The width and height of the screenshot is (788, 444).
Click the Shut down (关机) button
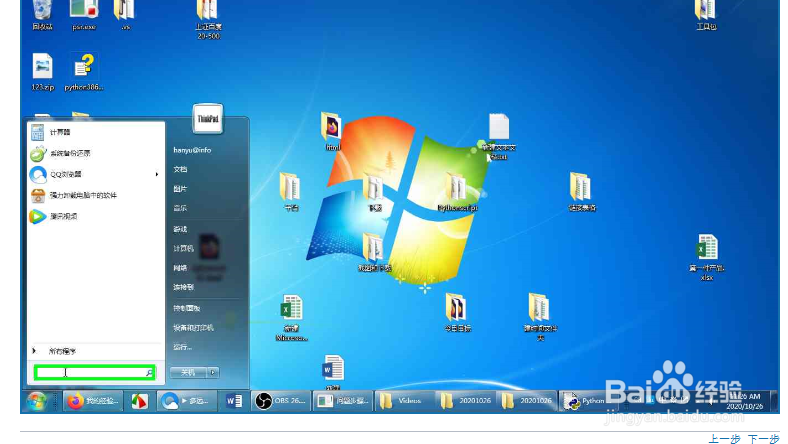pyautogui.click(x=188, y=373)
